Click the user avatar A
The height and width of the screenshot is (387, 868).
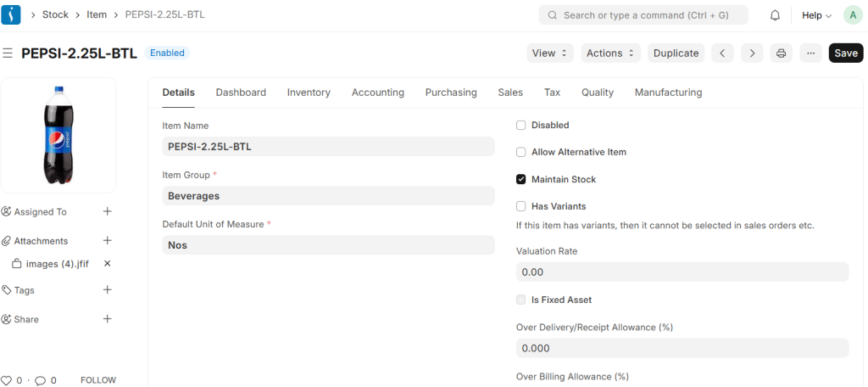pyautogui.click(x=853, y=15)
